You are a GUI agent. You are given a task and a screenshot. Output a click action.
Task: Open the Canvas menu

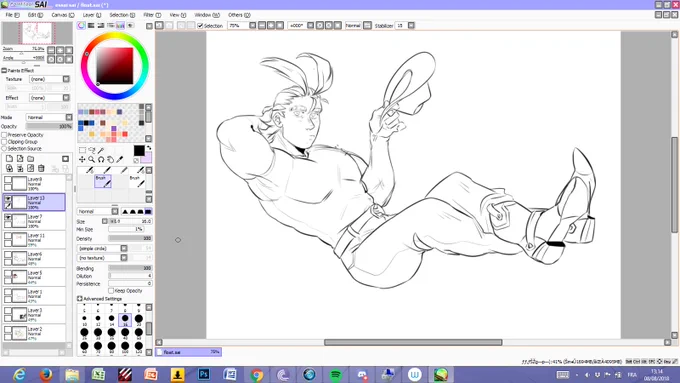[63, 15]
